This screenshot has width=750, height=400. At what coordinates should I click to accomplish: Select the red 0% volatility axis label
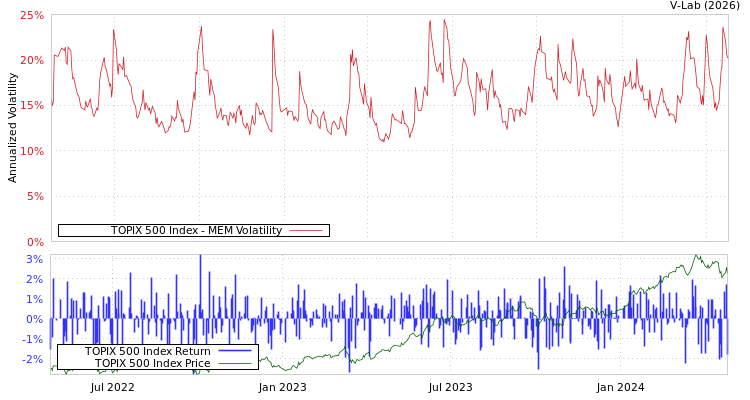point(34,242)
